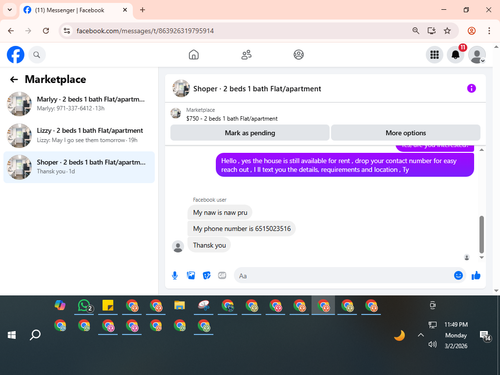Open the account profile picture menu
Viewport: 500px width, 375px height.
tap(477, 55)
